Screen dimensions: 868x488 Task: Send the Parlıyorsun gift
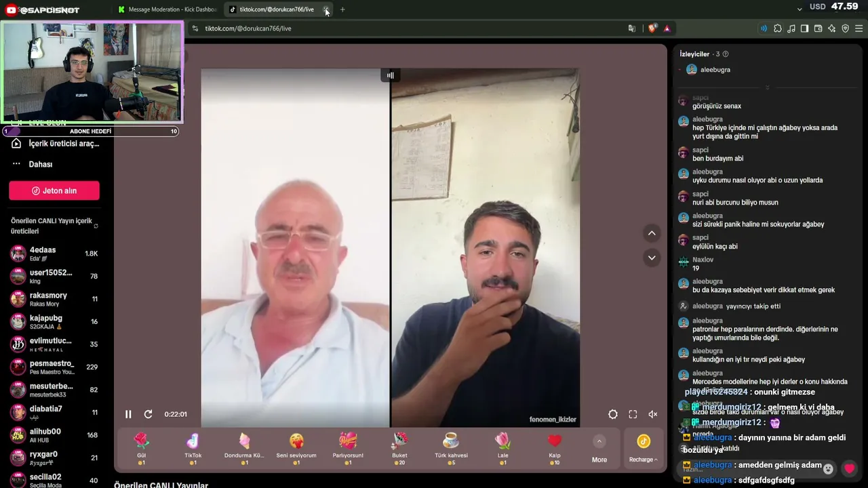pyautogui.click(x=348, y=449)
